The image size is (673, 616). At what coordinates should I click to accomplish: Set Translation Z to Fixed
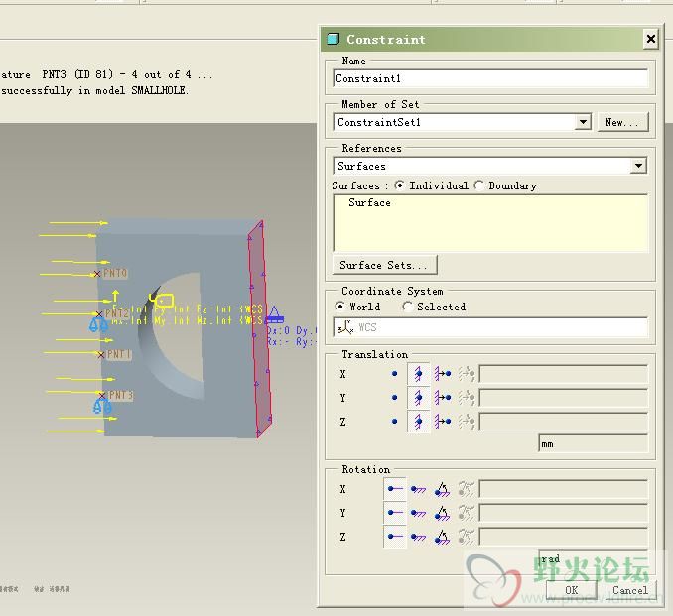pos(418,422)
